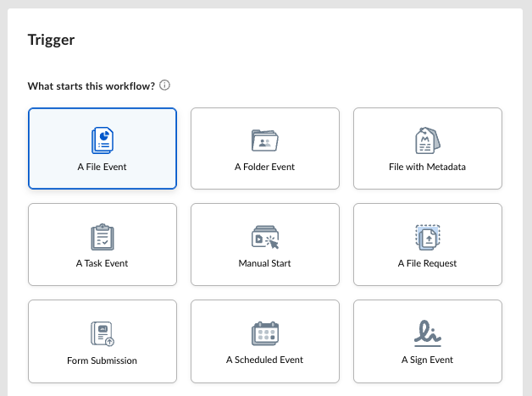Select the 'A File Event' trigger card
The width and height of the screenshot is (532, 396).
(102, 149)
